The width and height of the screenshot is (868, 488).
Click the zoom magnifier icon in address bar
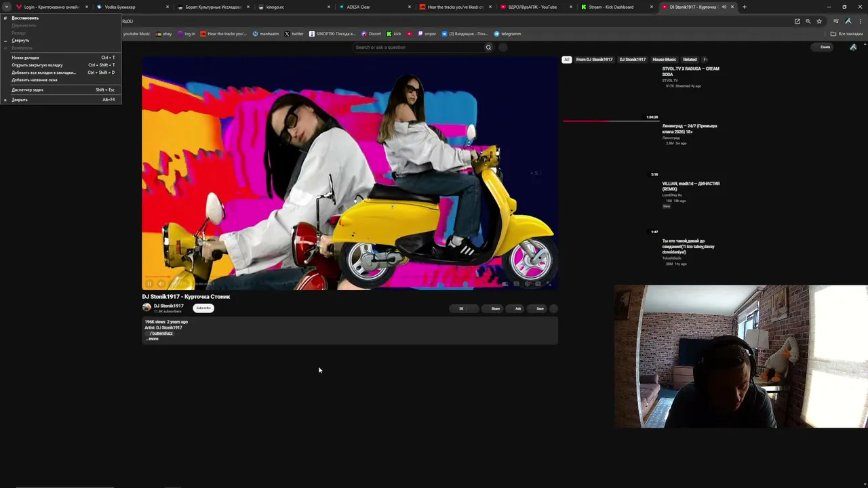(808, 21)
